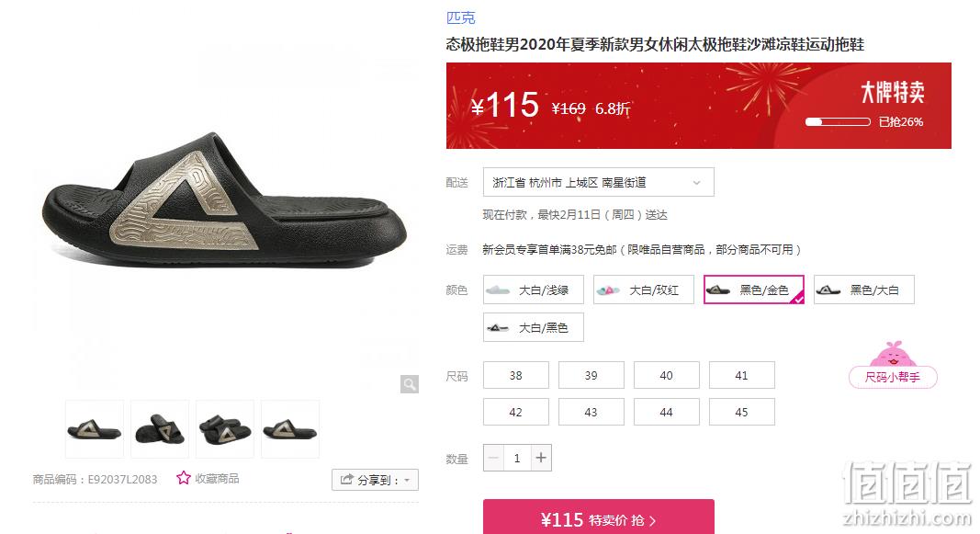980x534 pixels.
Task: Open the 匹克 brand link
Action: click(461, 18)
